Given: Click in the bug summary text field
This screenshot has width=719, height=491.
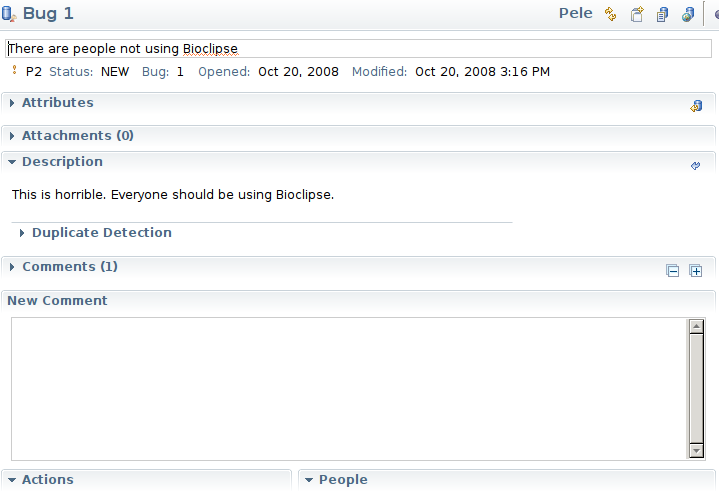Looking at the screenshot, I should coord(359,49).
